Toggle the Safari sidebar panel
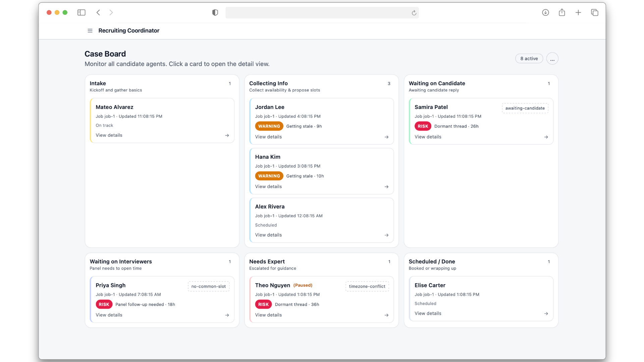The height and width of the screenshot is (362, 644). tap(81, 12)
